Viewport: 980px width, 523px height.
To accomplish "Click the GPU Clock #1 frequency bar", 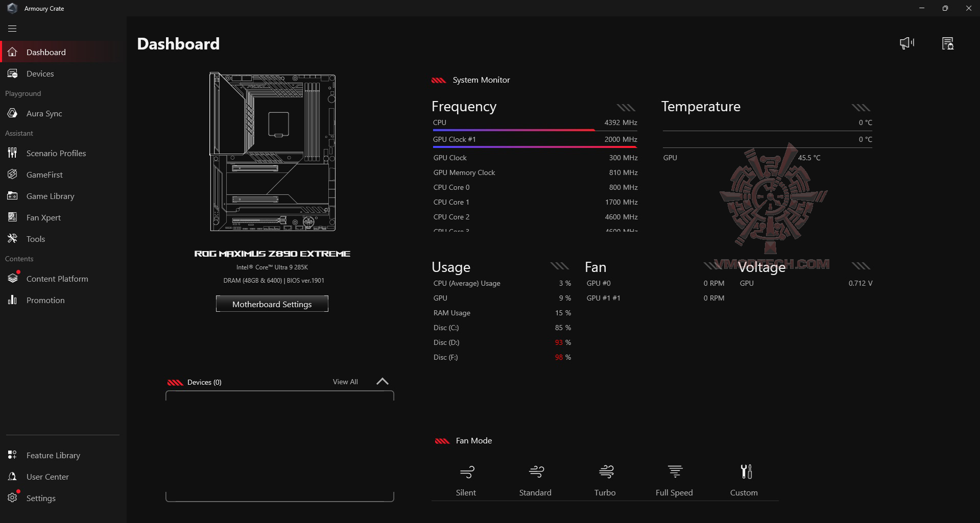I will point(535,147).
